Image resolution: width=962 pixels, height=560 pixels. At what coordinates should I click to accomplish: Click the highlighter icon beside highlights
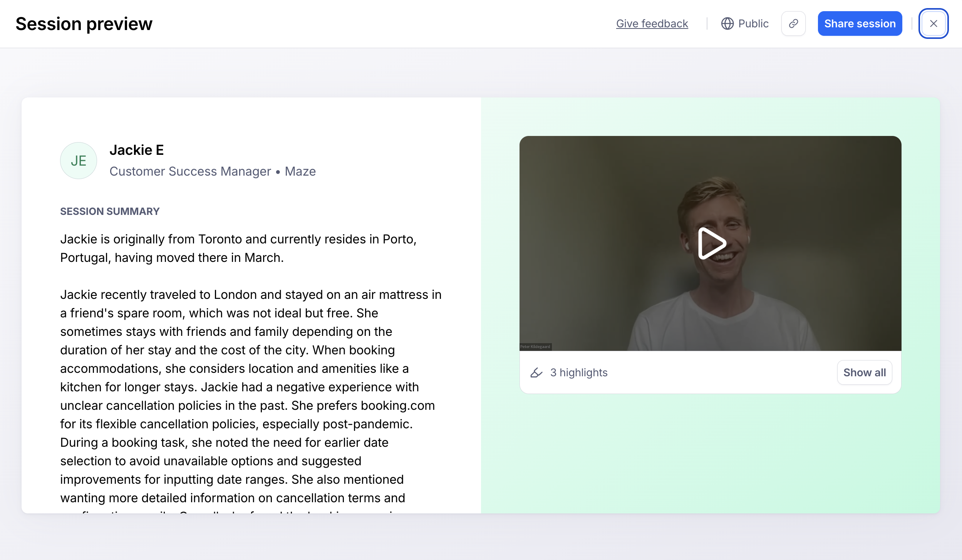point(536,372)
